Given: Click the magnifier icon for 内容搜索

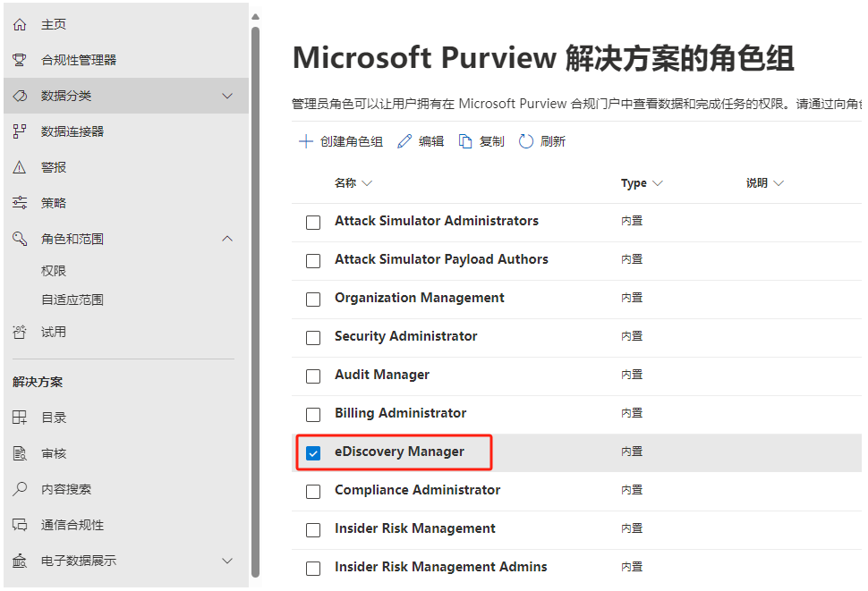Looking at the screenshot, I should pos(20,489).
